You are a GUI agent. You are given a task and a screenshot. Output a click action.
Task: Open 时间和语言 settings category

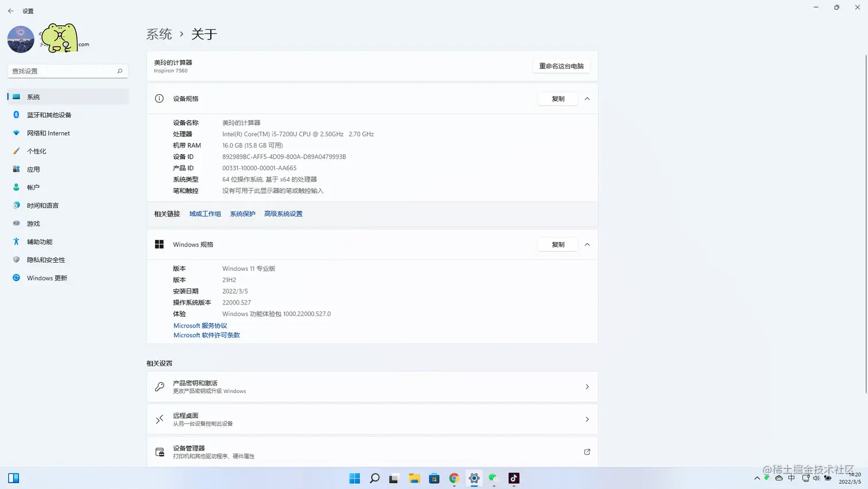tap(68, 206)
